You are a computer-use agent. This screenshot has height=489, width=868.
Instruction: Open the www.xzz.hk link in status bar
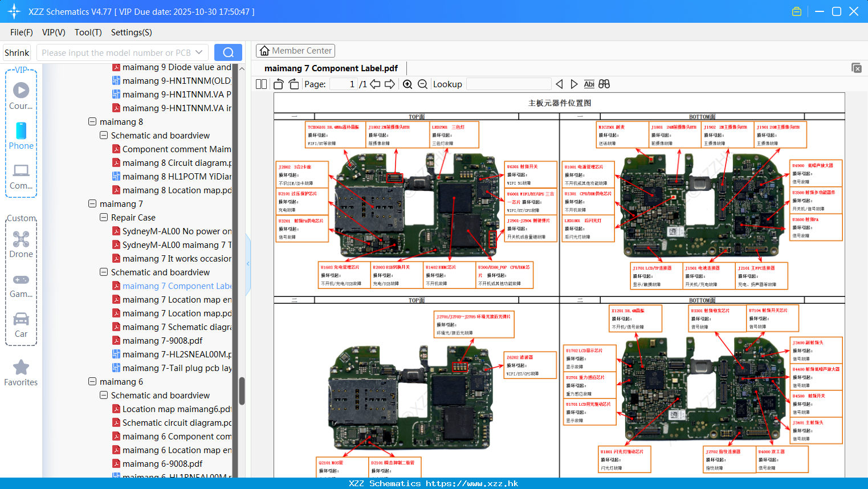[472, 483]
